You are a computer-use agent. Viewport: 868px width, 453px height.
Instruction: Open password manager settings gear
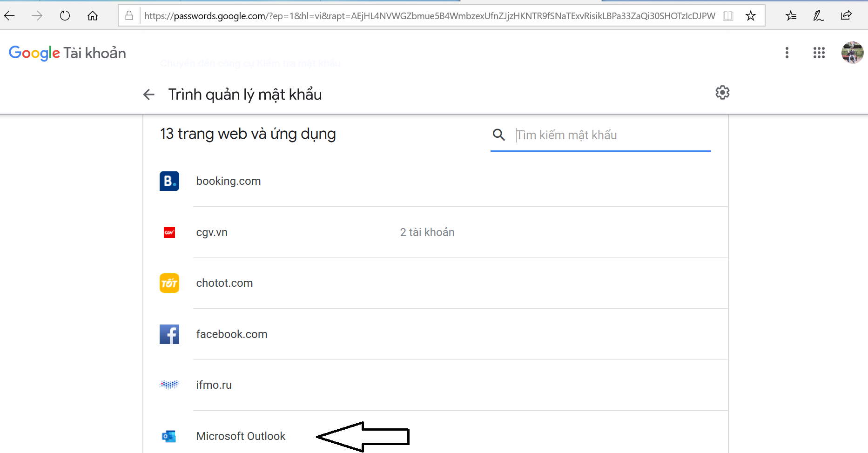point(722,93)
